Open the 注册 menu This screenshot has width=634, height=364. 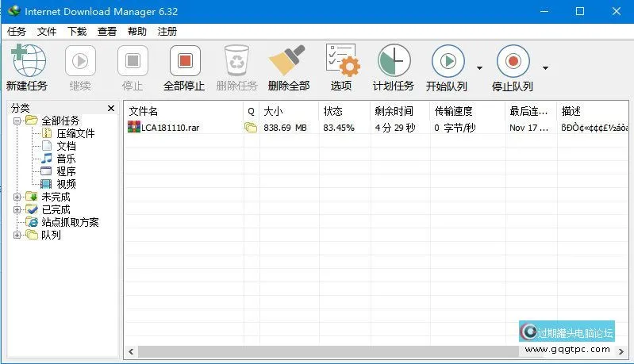click(x=167, y=32)
